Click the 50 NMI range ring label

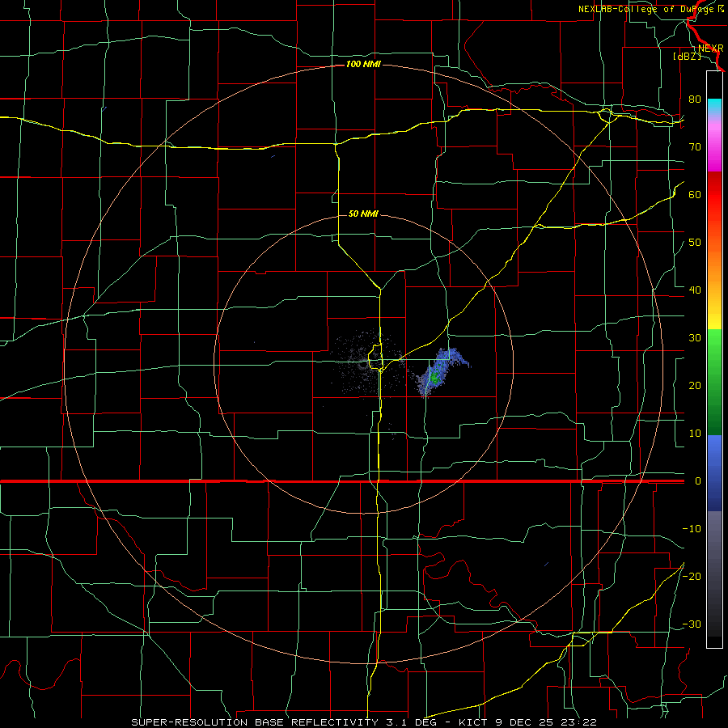[363, 214]
